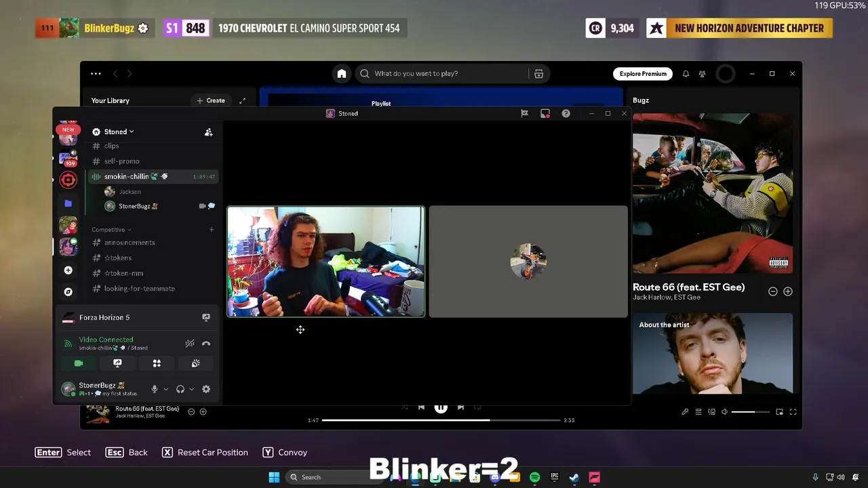Screen dimensions: 868x488
Task: Click Spotify Home icon
Action: [x=342, y=74]
